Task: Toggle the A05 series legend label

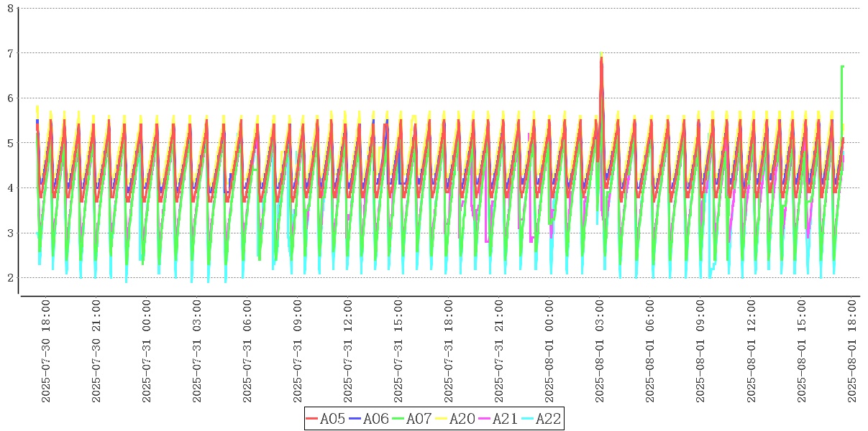Action: click(x=332, y=419)
